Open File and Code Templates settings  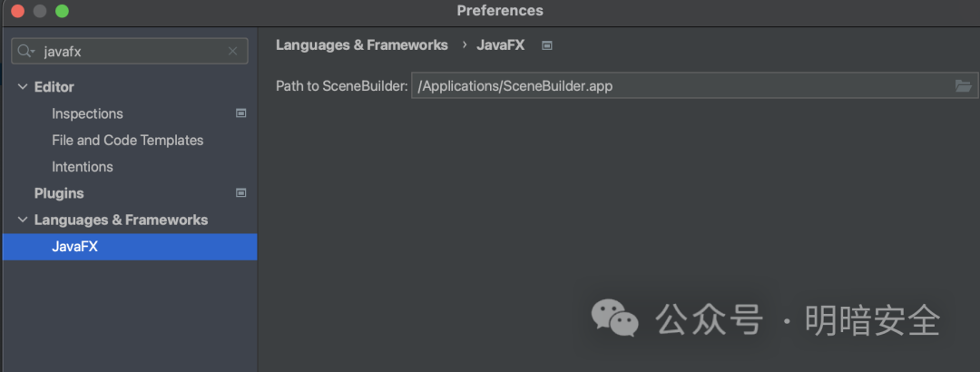127,141
